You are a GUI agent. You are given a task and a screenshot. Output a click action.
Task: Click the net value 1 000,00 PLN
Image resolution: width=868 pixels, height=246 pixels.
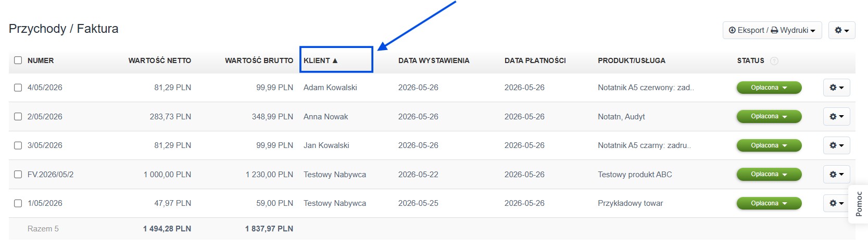167,175
